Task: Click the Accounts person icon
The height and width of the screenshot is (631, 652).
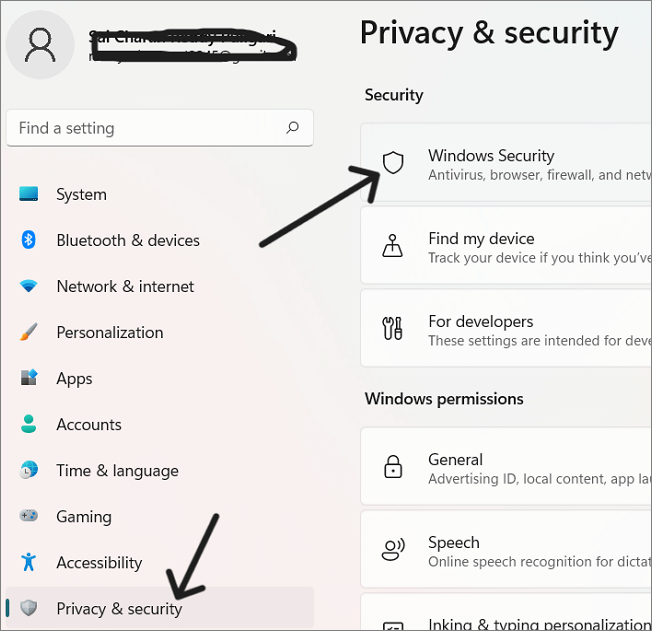Action: (x=29, y=424)
